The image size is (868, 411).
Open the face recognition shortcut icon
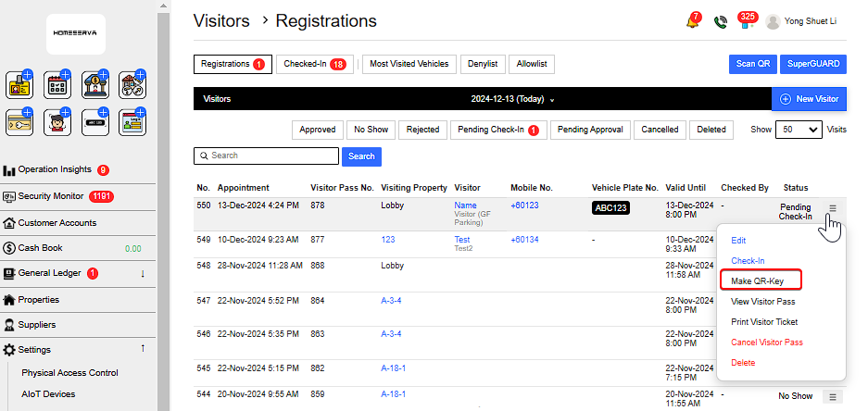57,124
